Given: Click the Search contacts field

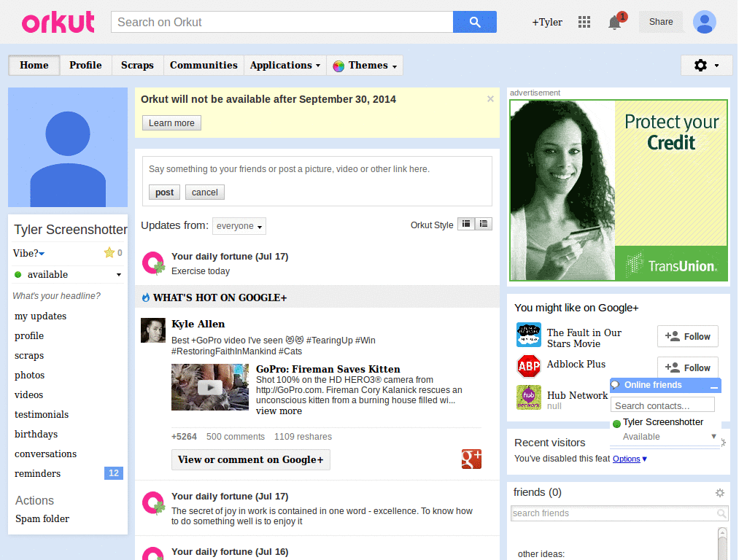Looking at the screenshot, I should pyautogui.click(x=662, y=405).
